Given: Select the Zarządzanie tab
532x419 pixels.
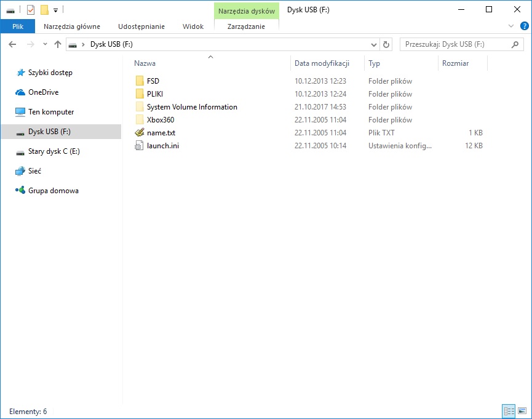Looking at the screenshot, I should [246, 26].
